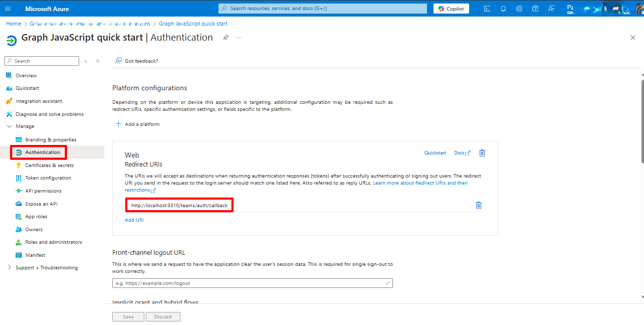
Task: Click the top search resources bar
Action: pos(322,9)
